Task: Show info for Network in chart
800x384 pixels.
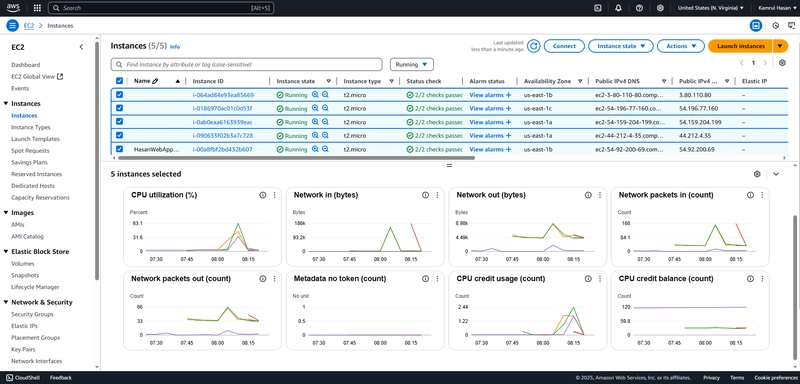Action: click(425, 195)
